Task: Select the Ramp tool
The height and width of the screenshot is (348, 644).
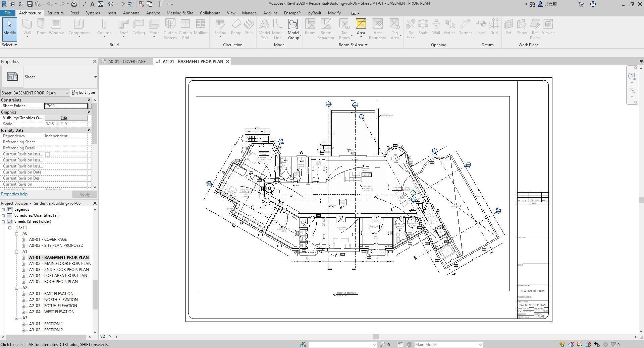Action: (236, 27)
